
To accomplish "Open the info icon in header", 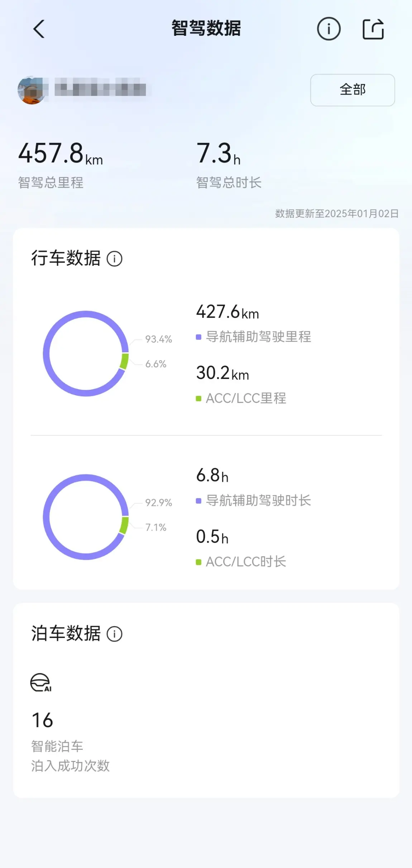I will [329, 29].
